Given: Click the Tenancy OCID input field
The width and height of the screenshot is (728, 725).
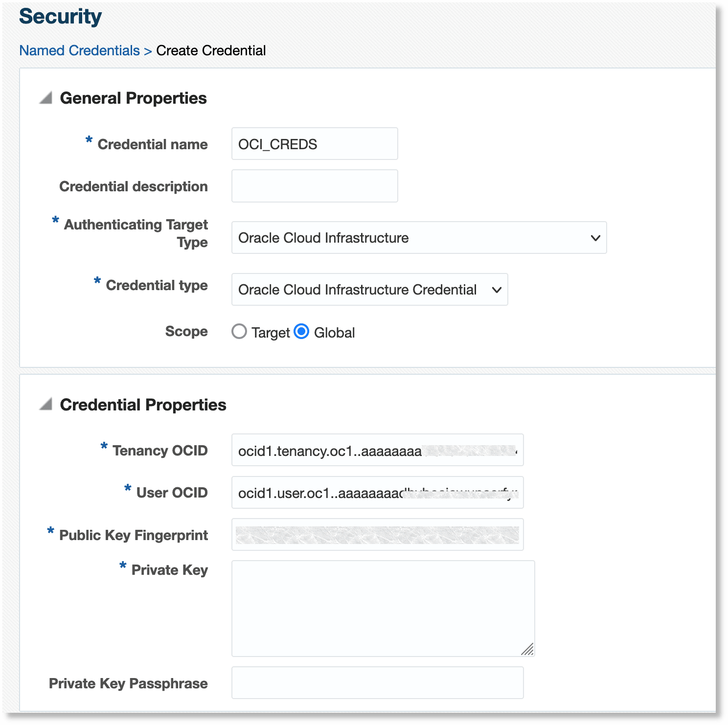Looking at the screenshot, I should (377, 450).
